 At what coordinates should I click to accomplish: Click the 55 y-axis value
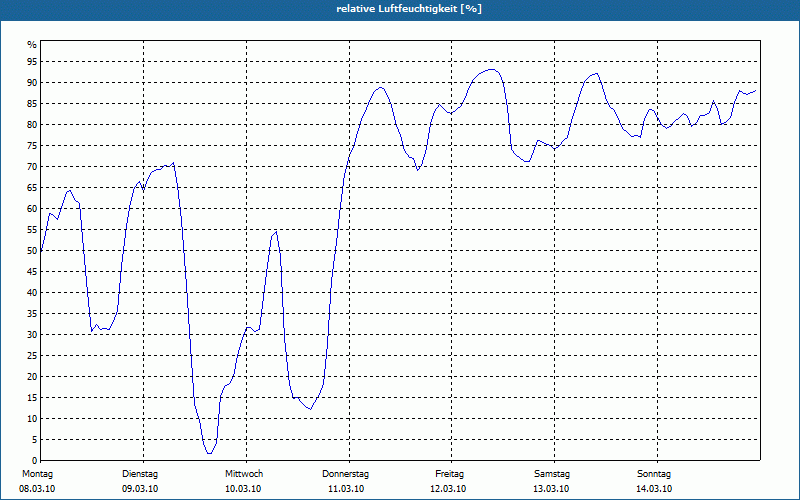coord(32,230)
